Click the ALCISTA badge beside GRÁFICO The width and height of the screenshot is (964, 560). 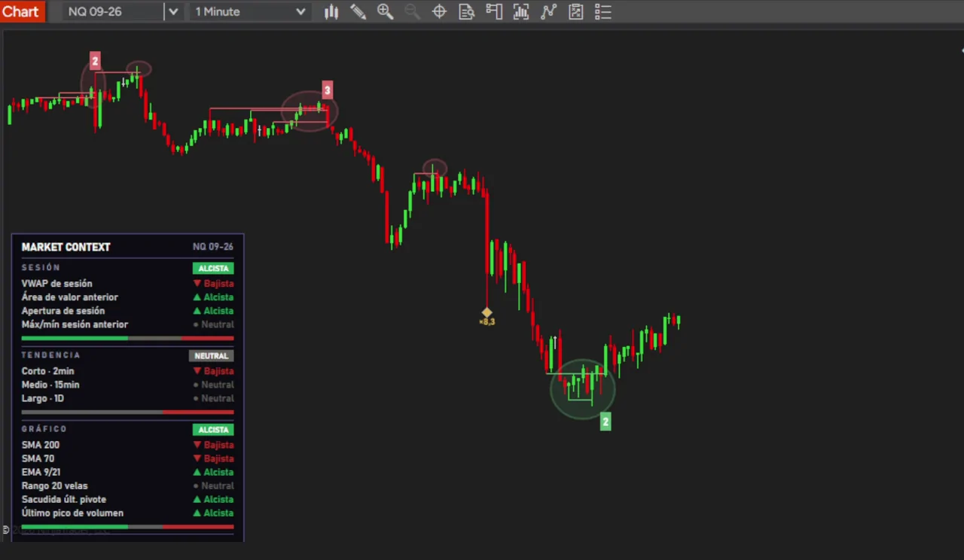click(213, 430)
